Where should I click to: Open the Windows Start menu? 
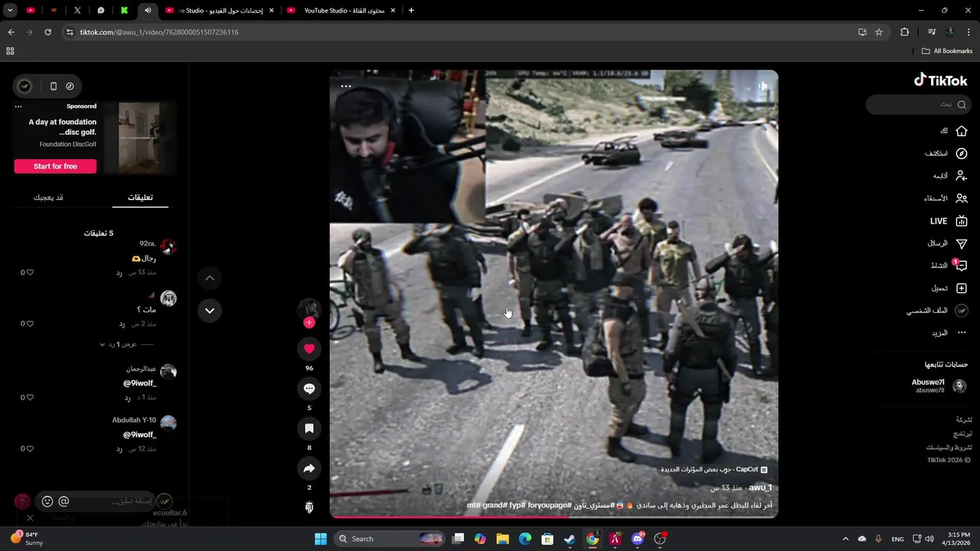coord(321,539)
